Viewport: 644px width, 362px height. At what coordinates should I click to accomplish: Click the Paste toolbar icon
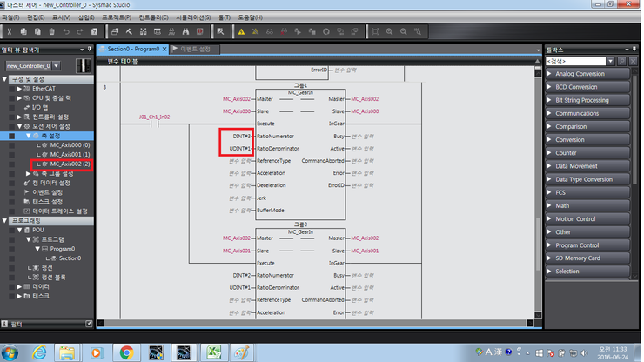pyautogui.click(x=37, y=31)
